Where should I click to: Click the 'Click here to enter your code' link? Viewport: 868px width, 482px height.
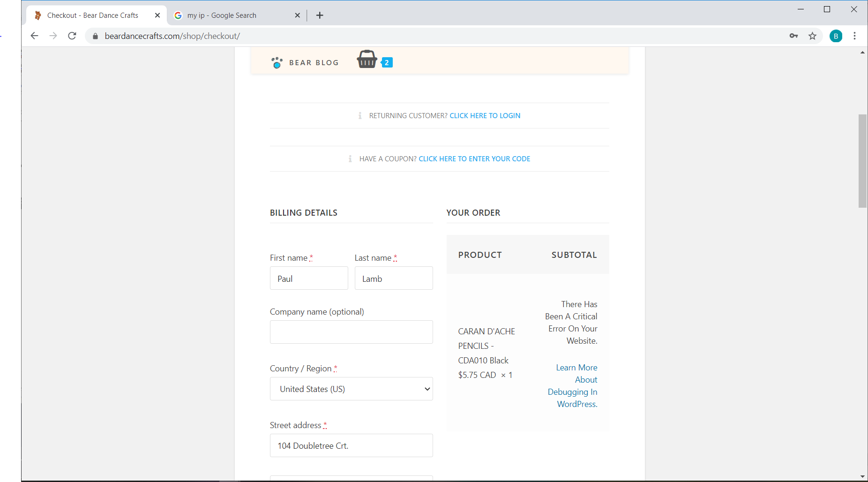point(474,159)
